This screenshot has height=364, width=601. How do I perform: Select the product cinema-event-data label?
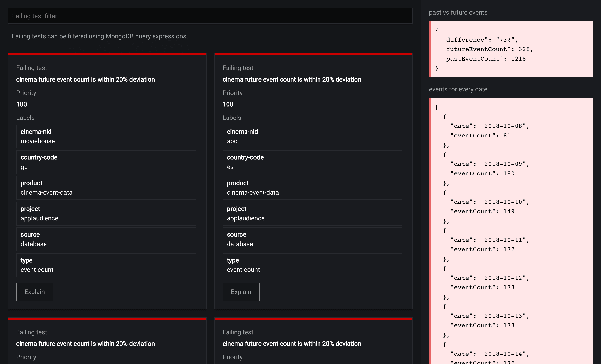(x=106, y=188)
